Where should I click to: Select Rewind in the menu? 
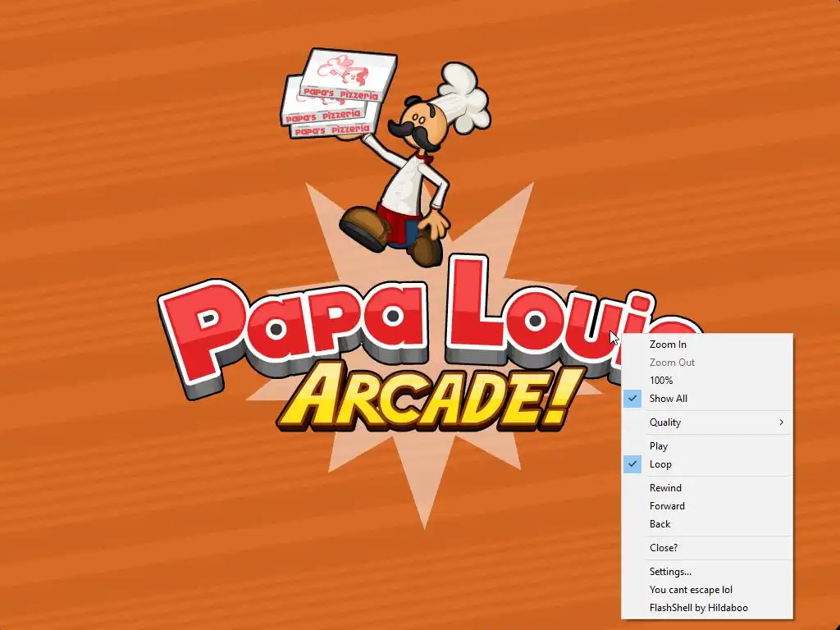(706, 487)
